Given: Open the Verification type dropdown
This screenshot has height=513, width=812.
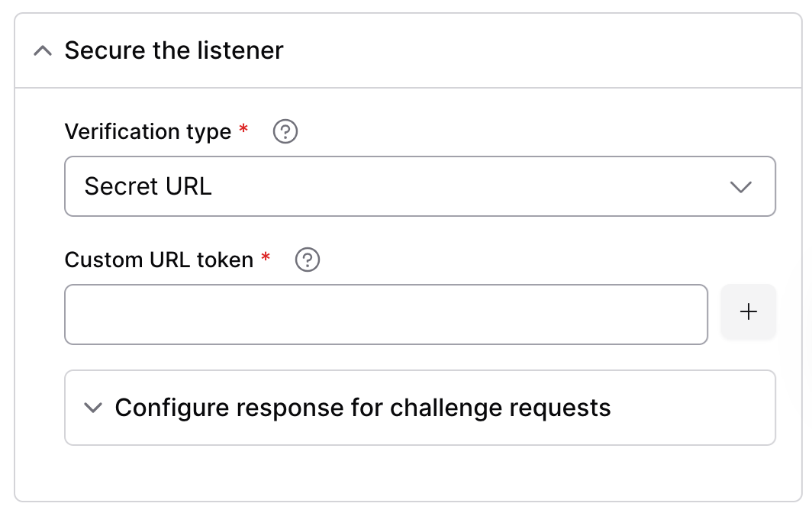Looking at the screenshot, I should [420, 186].
